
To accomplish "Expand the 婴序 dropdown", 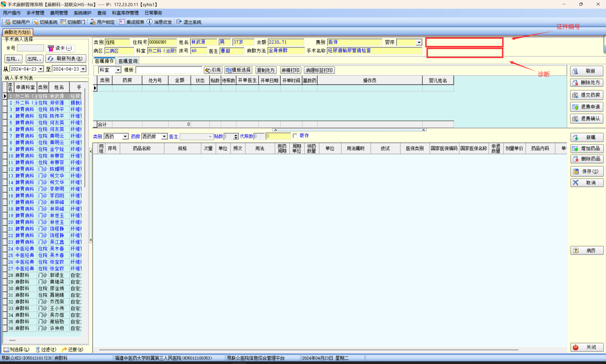I will pyautogui.click(x=419, y=43).
